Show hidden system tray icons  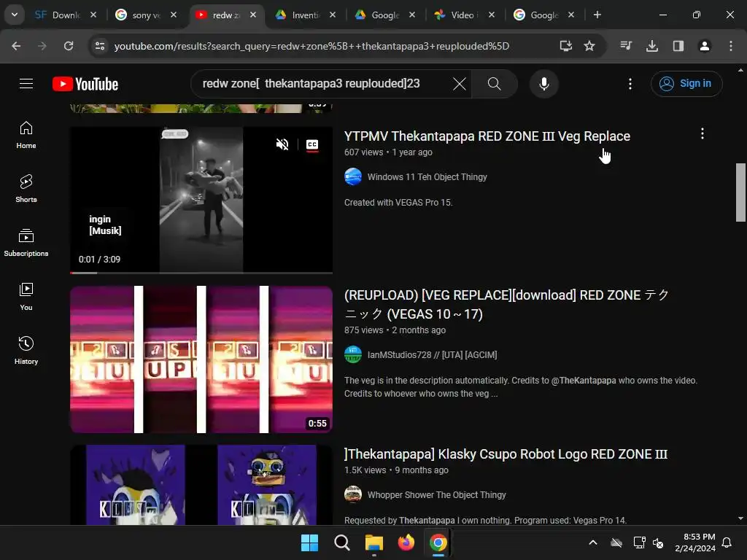click(593, 542)
